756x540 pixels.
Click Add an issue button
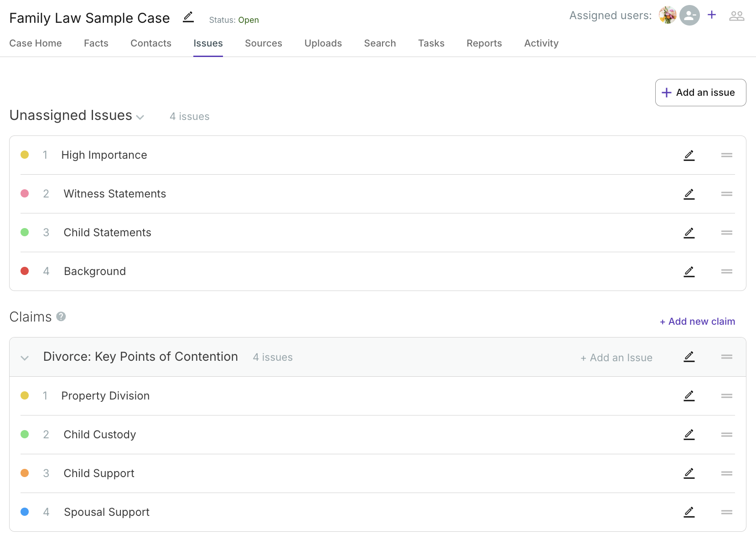tap(700, 92)
